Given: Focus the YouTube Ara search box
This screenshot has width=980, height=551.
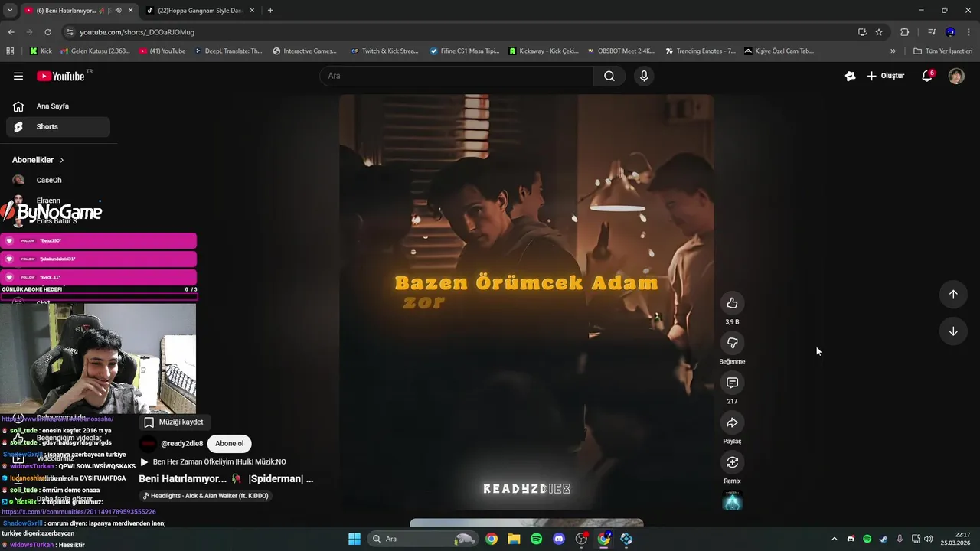Looking at the screenshot, I should coord(456,76).
